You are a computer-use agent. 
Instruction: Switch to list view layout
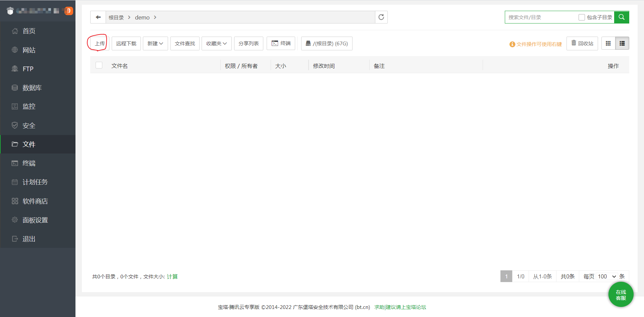pos(622,43)
